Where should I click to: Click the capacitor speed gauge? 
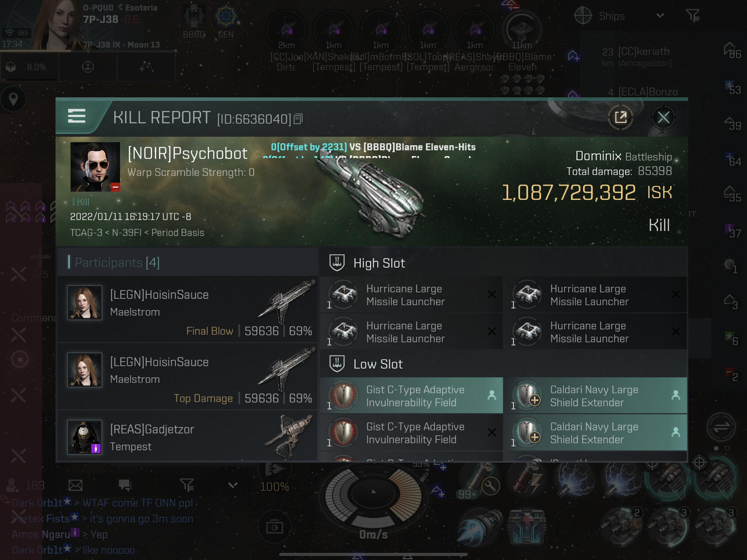(373, 497)
